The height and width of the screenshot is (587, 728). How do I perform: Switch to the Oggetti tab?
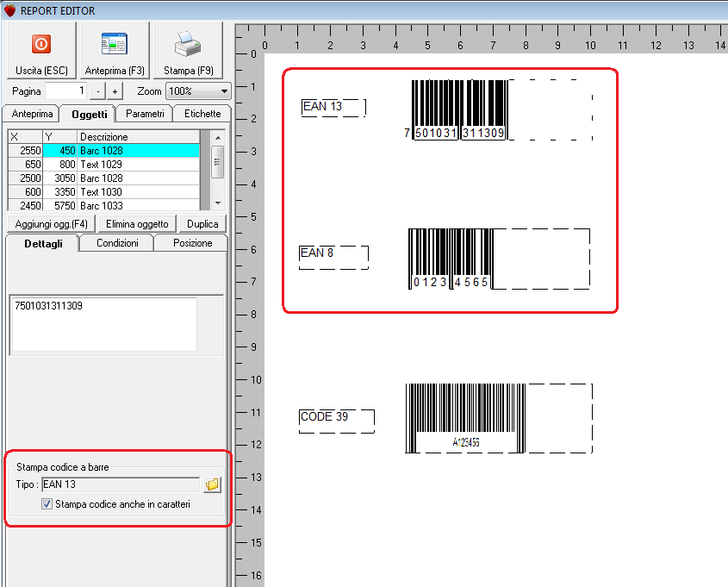click(89, 115)
